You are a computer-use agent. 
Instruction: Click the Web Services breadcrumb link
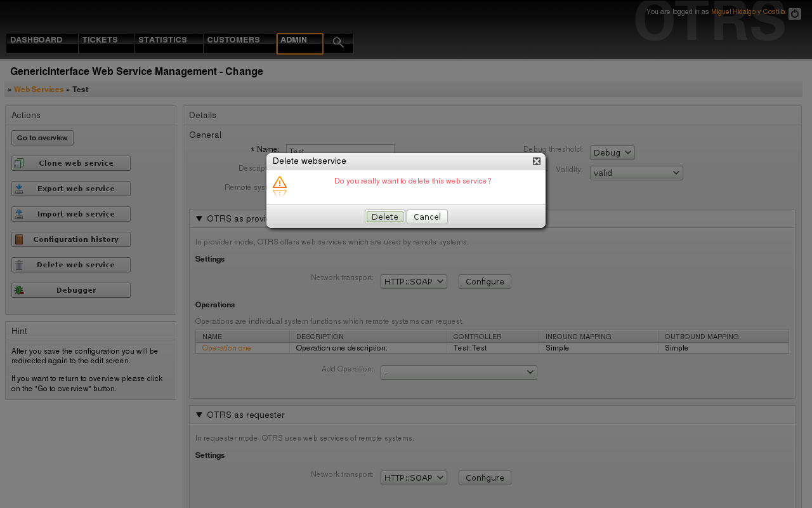[x=39, y=90]
